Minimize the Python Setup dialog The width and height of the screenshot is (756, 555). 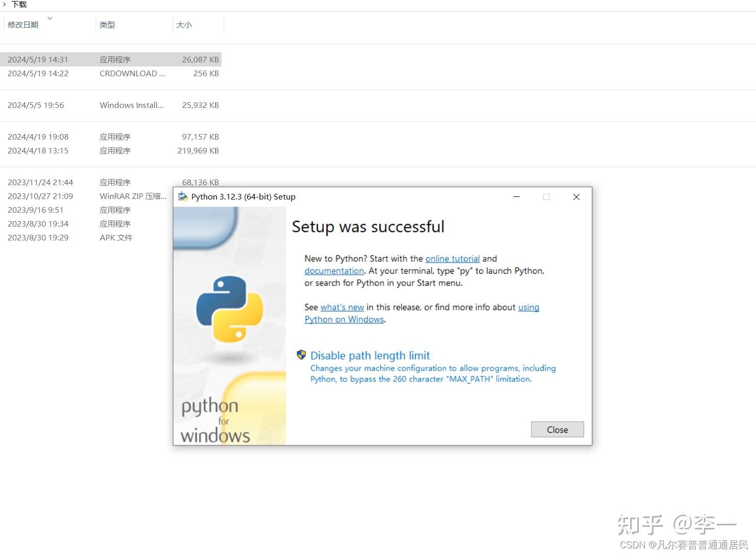click(517, 197)
